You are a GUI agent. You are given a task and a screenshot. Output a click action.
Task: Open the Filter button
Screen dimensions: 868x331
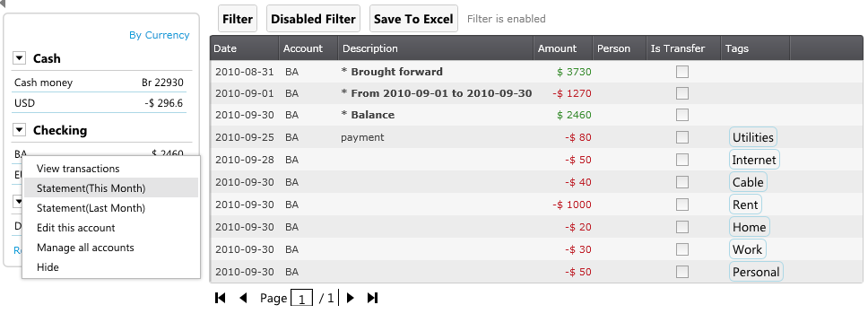point(238,19)
